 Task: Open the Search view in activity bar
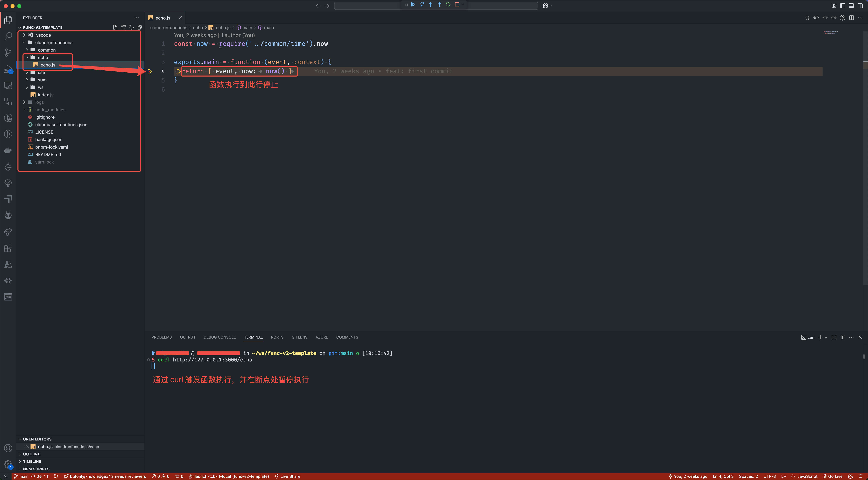[x=8, y=36]
